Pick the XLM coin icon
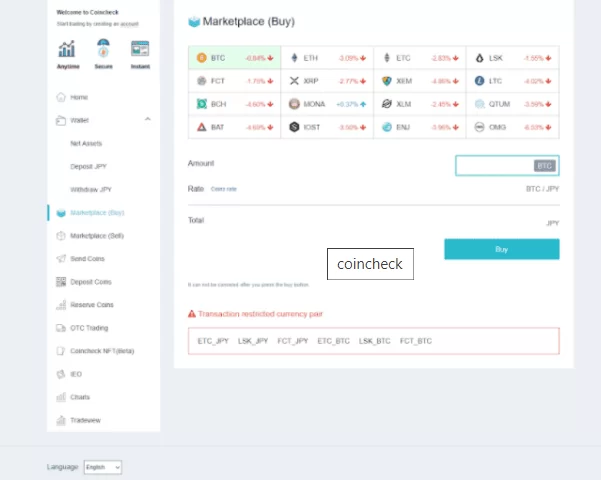601x480 pixels. click(x=387, y=104)
